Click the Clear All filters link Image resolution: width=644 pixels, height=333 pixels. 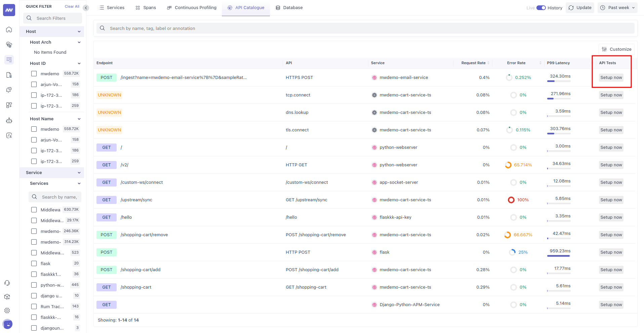click(72, 6)
